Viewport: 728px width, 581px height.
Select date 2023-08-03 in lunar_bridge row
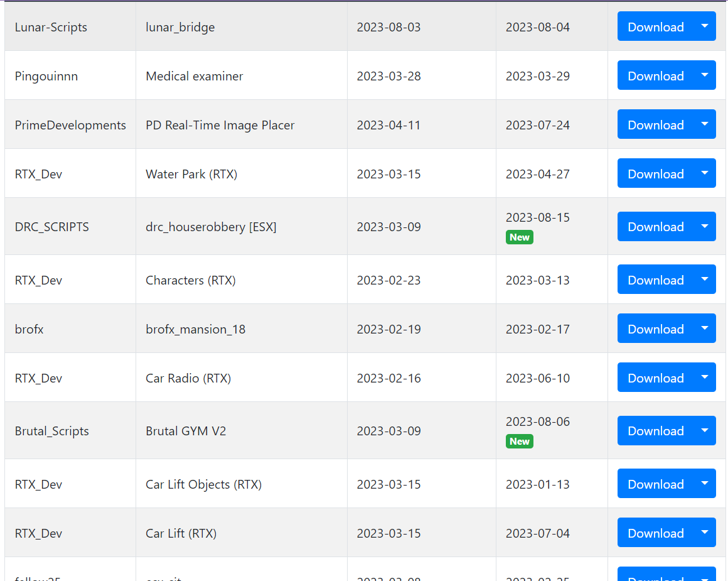pyautogui.click(x=388, y=27)
